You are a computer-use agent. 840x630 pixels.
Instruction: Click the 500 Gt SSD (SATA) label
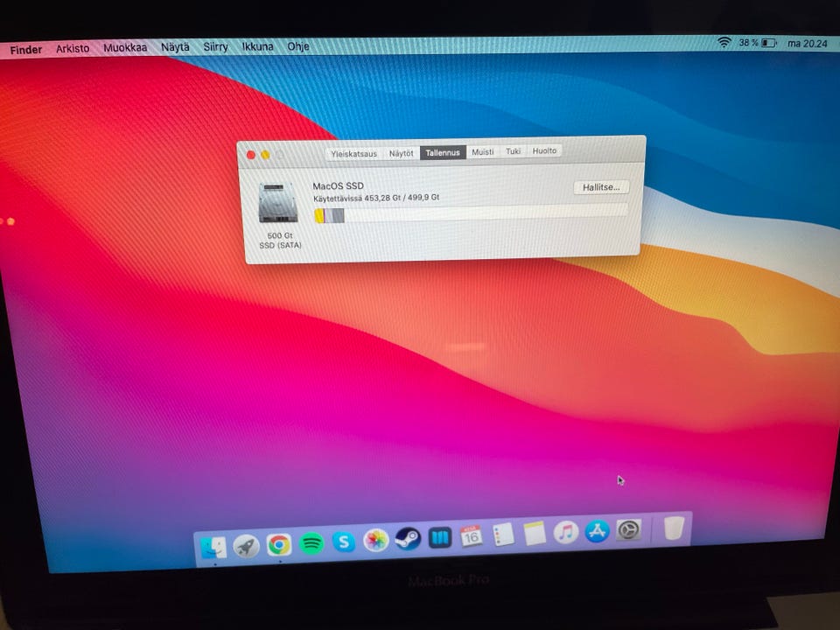(280, 241)
